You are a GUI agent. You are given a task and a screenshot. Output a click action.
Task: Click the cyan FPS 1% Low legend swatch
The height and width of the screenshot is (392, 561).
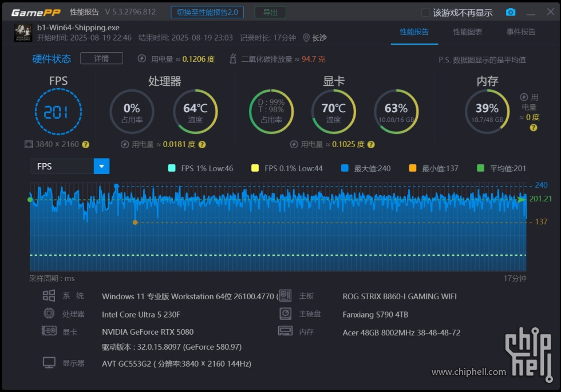172,168
